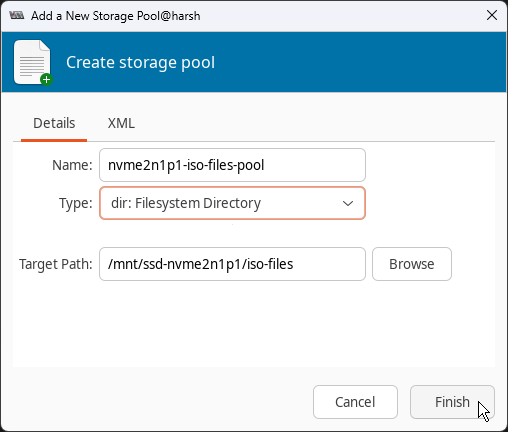Click the chevron arrow of Type dropdown
The width and height of the screenshot is (508, 432).
pos(348,203)
